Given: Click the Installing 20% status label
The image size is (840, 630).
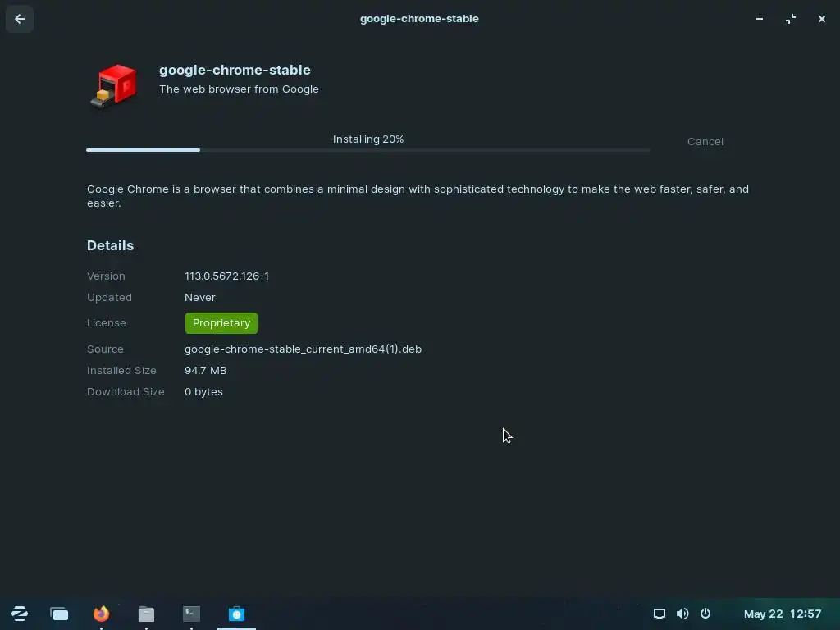Looking at the screenshot, I should tap(368, 139).
